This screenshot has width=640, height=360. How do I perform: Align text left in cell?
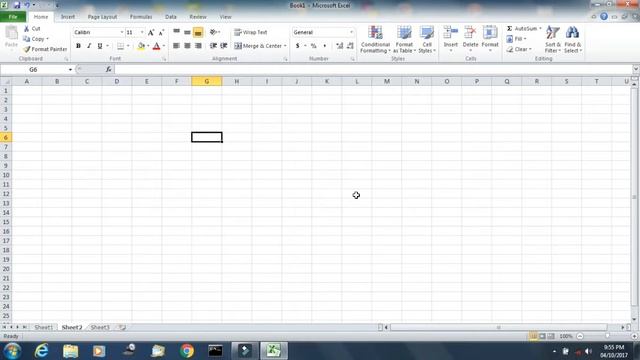(x=176, y=46)
